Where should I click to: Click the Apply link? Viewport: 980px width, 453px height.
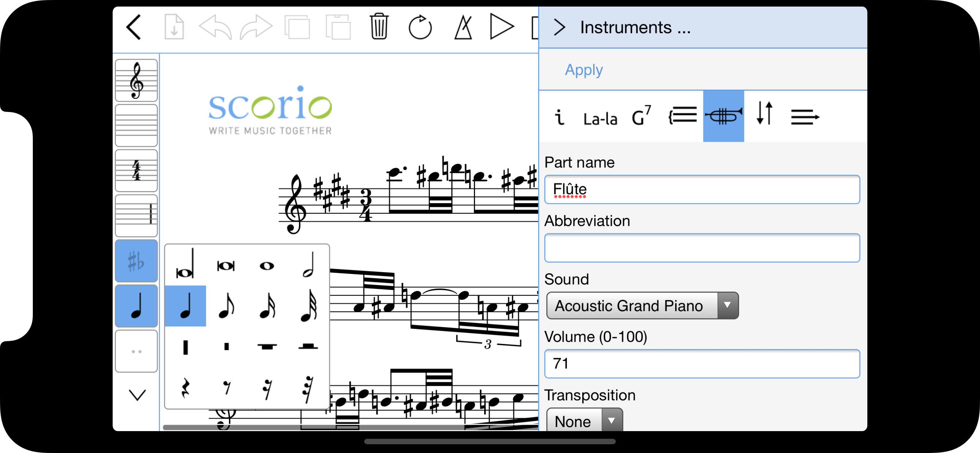coord(584,70)
